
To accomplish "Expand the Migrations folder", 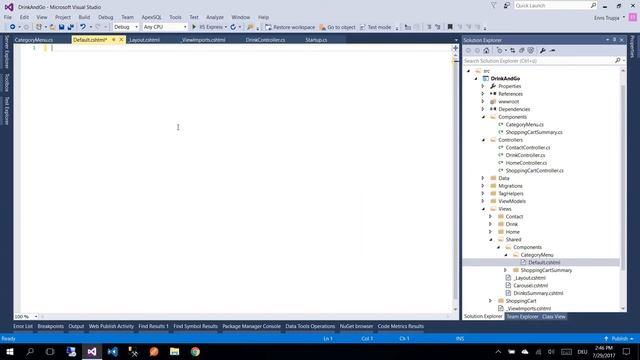I will (483, 186).
